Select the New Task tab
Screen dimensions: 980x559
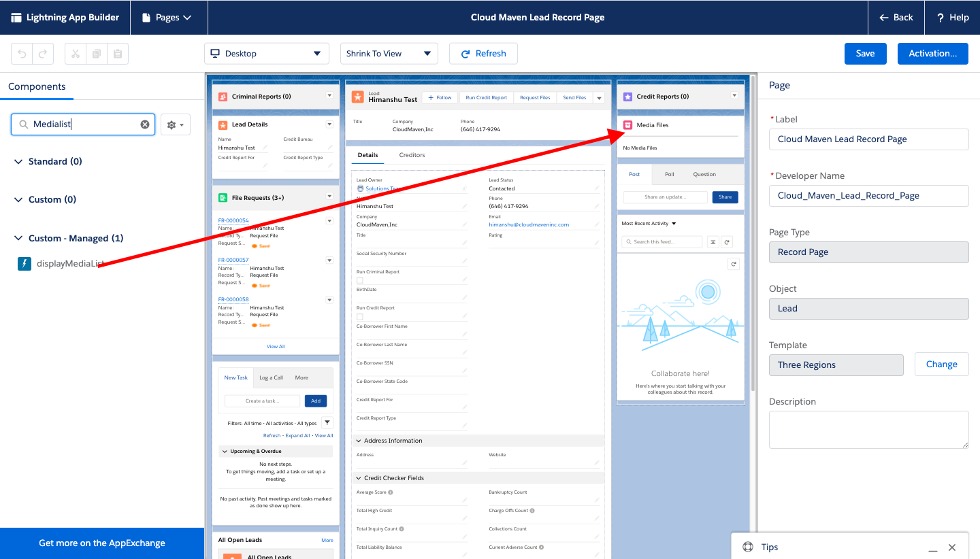click(236, 377)
